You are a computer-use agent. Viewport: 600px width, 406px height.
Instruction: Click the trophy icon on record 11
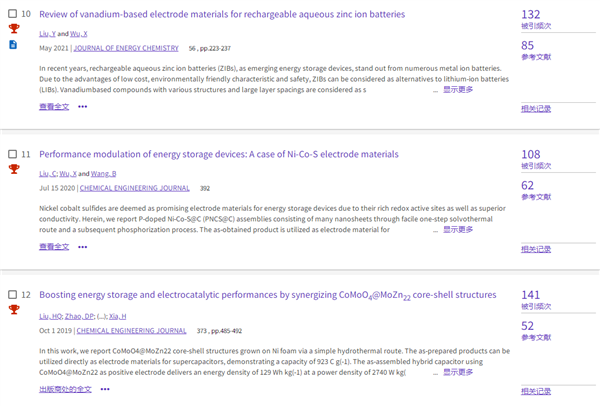click(13, 170)
